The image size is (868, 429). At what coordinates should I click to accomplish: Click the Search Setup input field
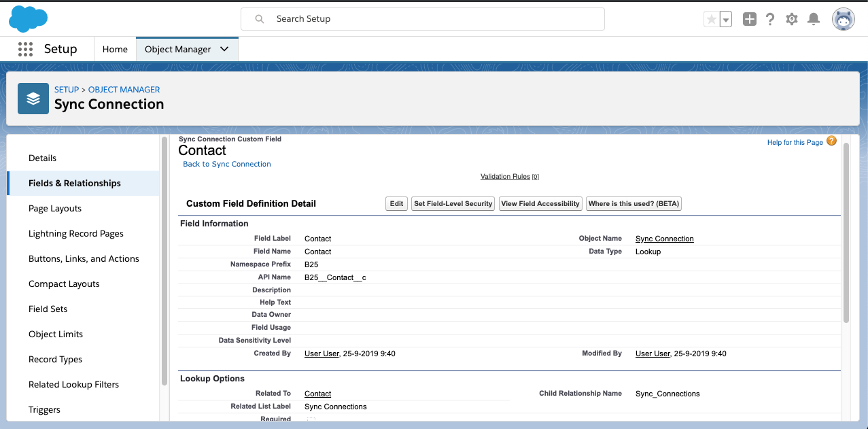[x=423, y=19]
